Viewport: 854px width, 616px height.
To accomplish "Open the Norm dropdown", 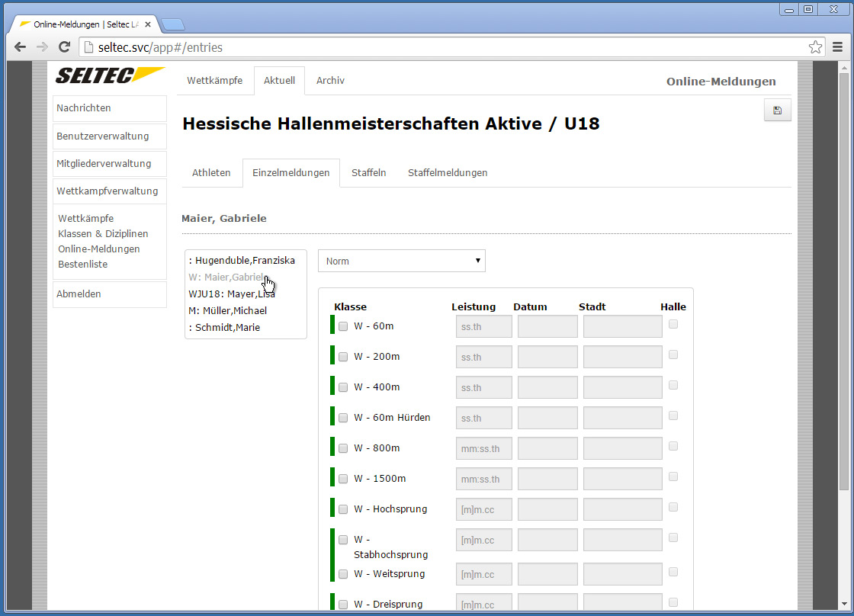I will click(x=401, y=261).
